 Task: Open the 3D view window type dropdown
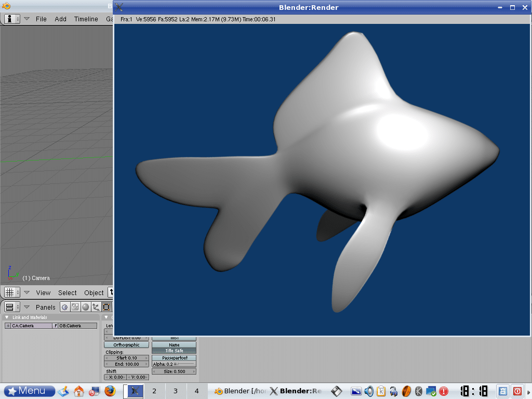pos(12,292)
